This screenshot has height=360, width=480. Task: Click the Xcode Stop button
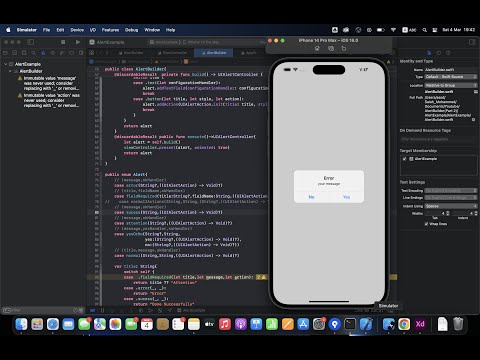click(x=63, y=42)
